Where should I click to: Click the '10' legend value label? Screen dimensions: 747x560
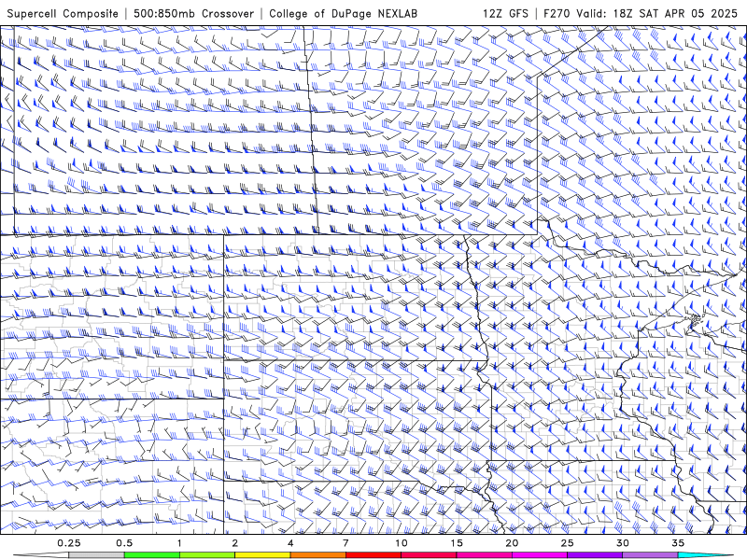(402, 543)
